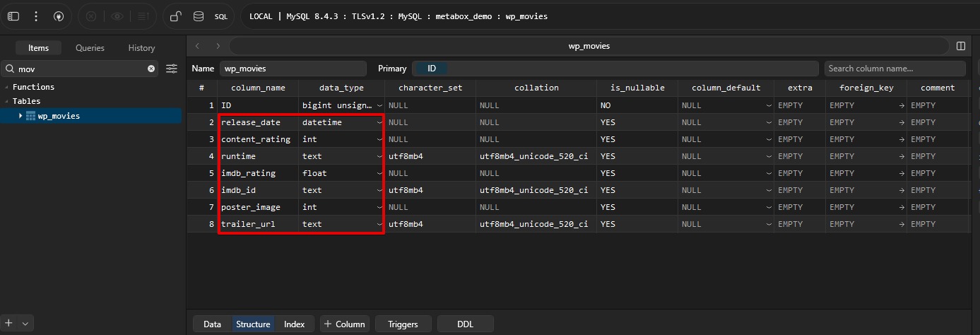
Task: Toggle the left sidebar panel icon
Action: pyautogui.click(x=13, y=16)
